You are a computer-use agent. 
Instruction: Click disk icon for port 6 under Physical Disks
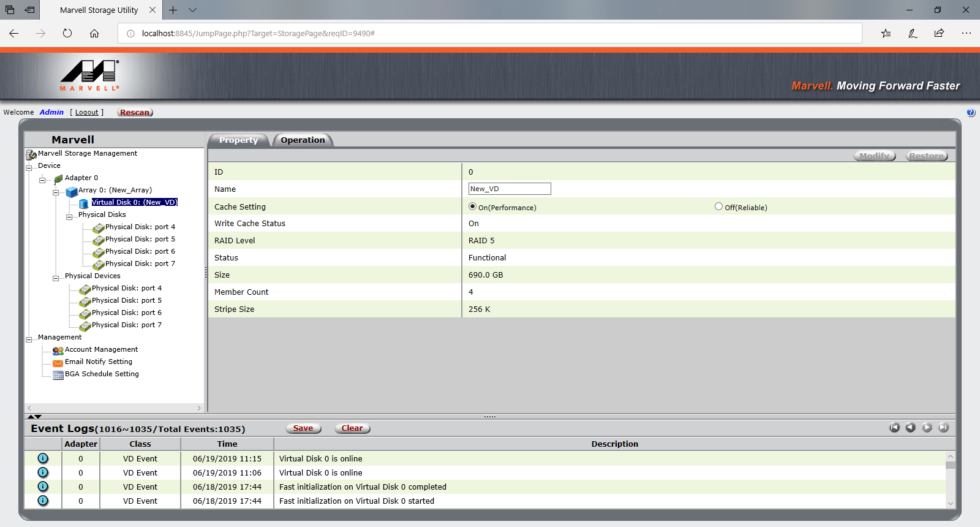point(99,252)
